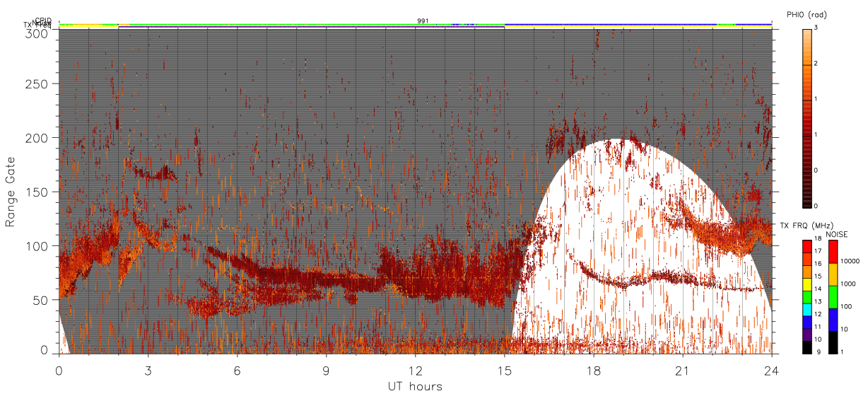Click the x-axis tick label '9'

pyautogui.click(x=327, y=370)
